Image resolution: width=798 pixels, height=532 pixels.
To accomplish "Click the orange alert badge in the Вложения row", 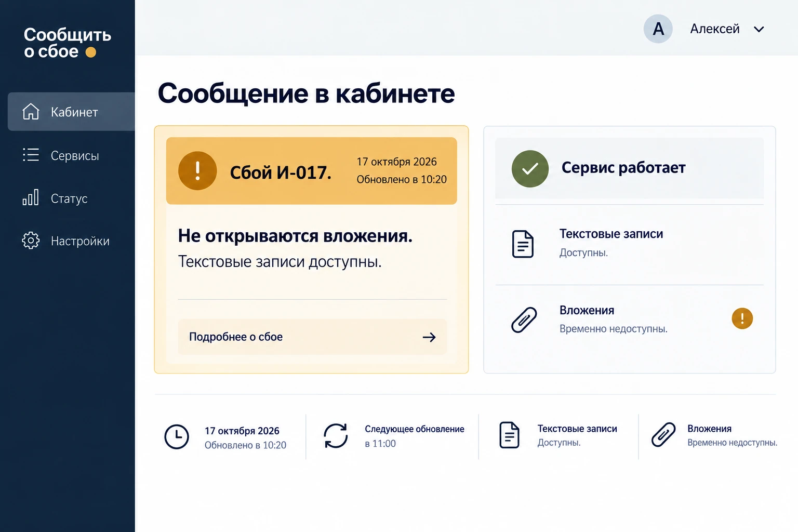I will (x=742, y=318).
